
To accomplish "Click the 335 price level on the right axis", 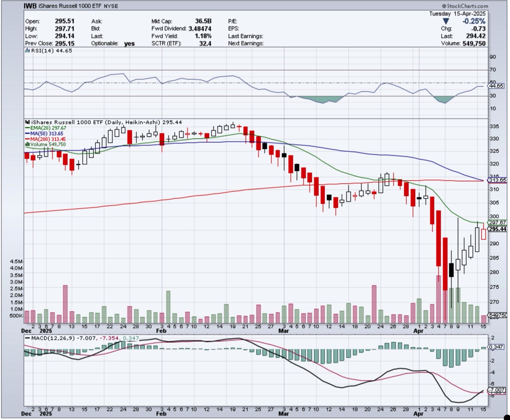I will pyautogui.click(x=494, y=127).
